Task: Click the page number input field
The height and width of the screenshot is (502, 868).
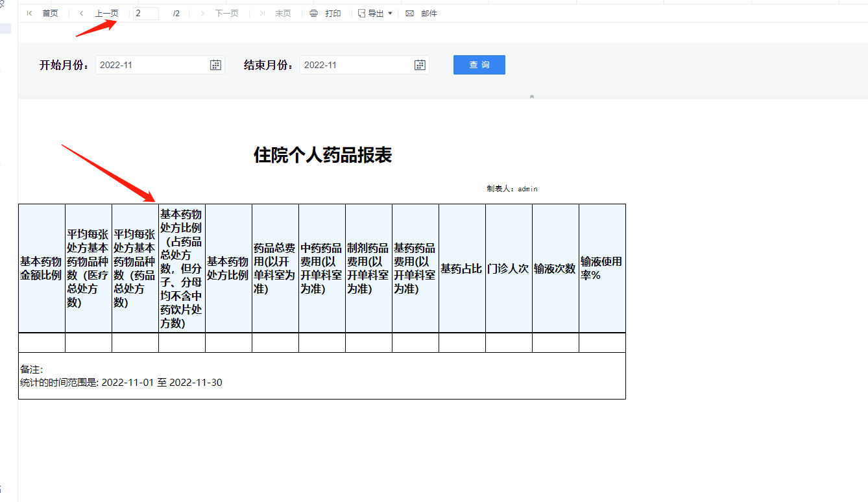Action: pos(146,13)
